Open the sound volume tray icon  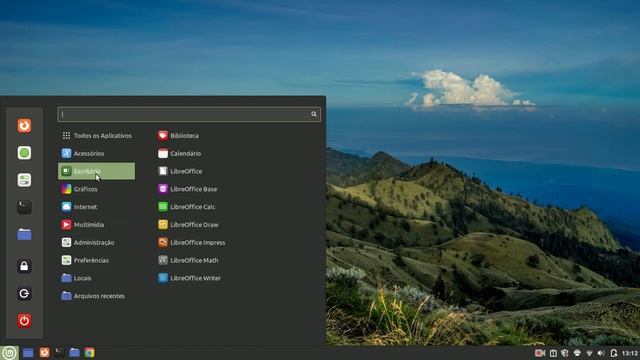[601, 353]
